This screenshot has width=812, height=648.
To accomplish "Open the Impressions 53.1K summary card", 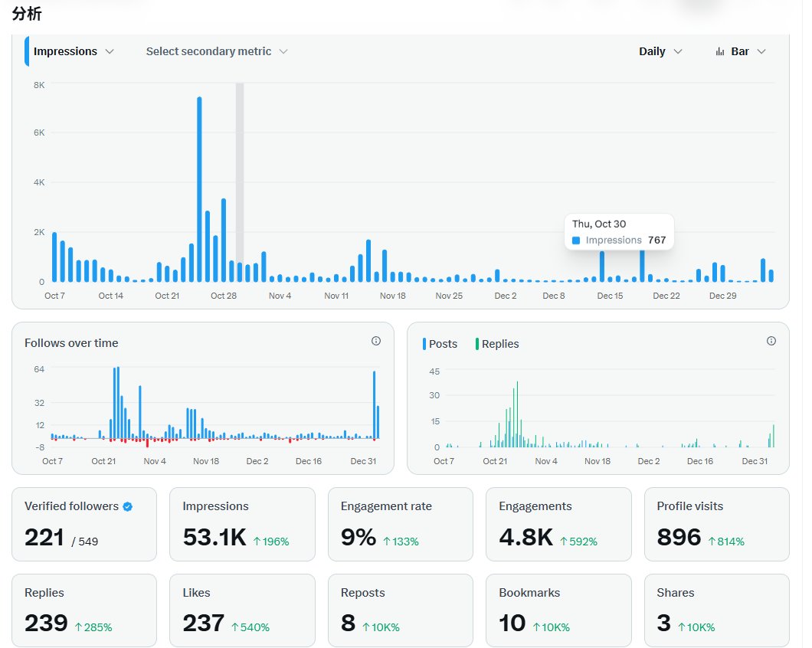I will coord(242,524).
